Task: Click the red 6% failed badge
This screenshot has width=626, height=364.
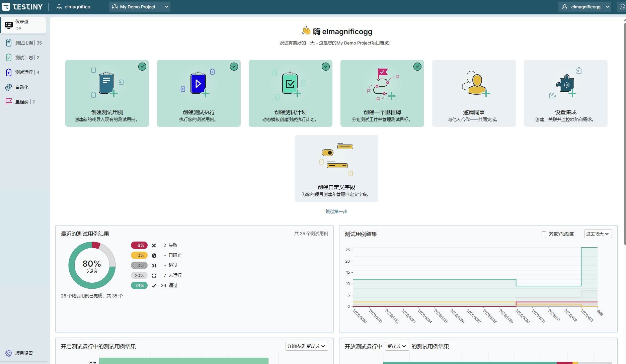Action: pos(139,245)
